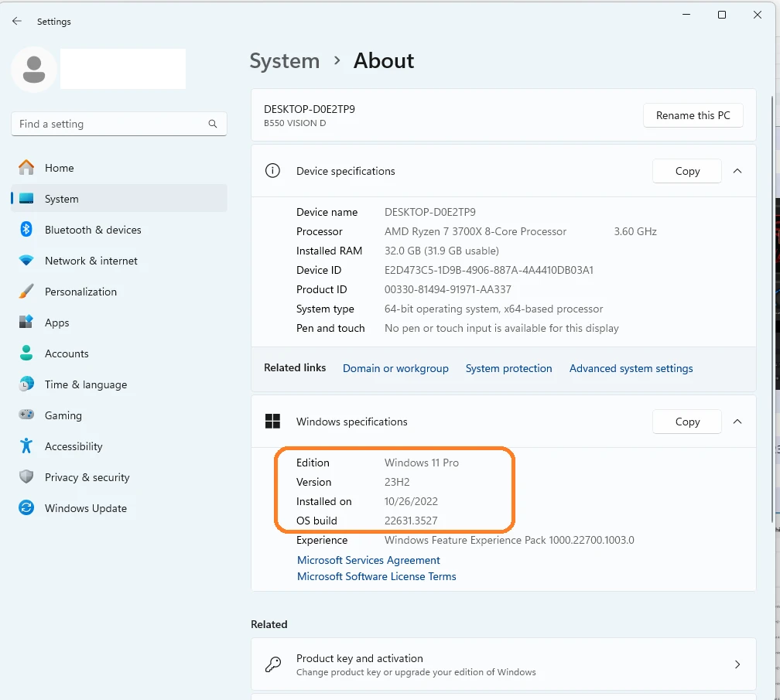Click the Accessibility figure icon
Viewport: 780px width, 700px height.
click(x=26, y=446)
